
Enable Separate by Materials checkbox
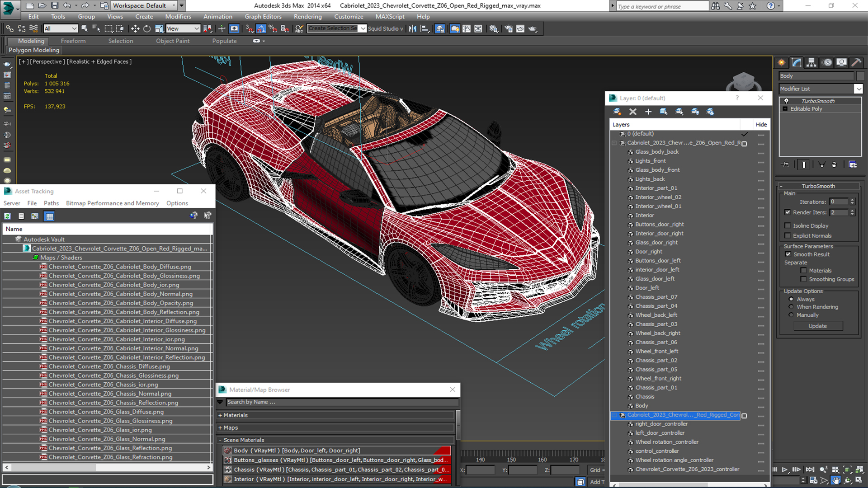click(x=803, y=270)
